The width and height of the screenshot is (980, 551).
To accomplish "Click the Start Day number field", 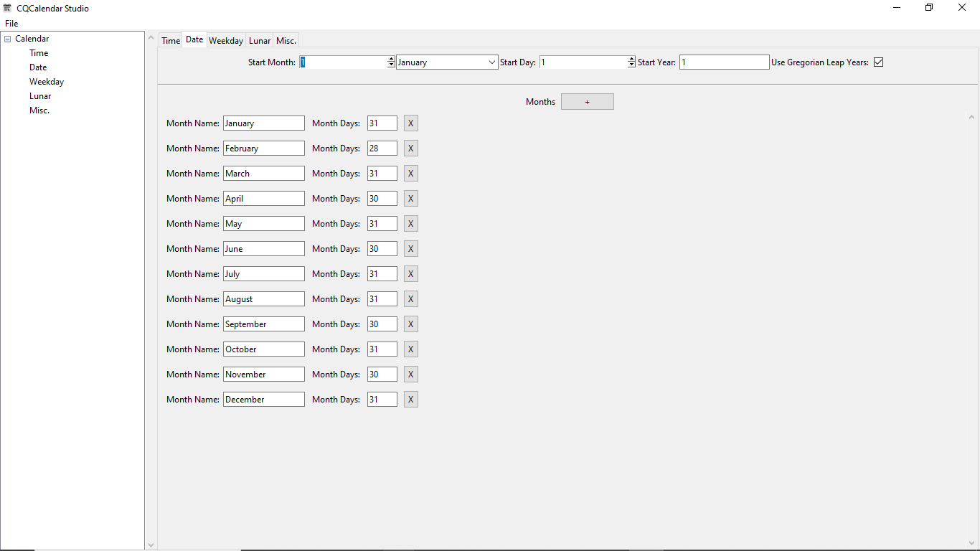I will click(583, 62).
